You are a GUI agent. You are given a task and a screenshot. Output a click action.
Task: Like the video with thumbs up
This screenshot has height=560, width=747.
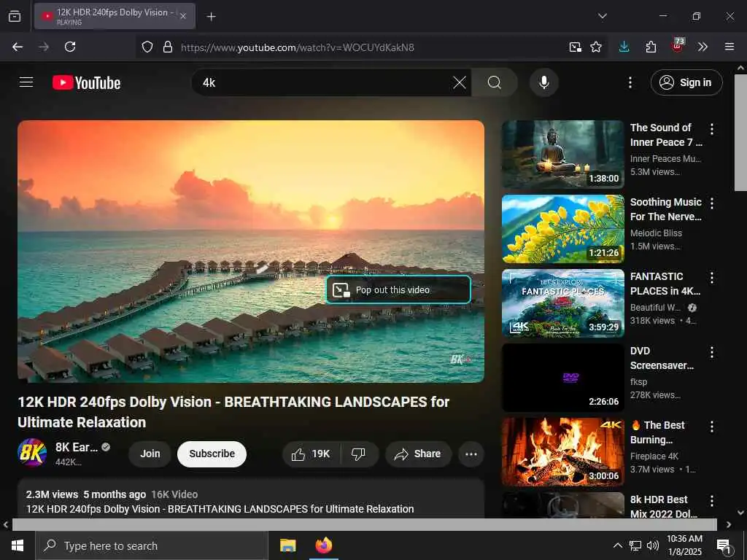[x=311, y=454]
